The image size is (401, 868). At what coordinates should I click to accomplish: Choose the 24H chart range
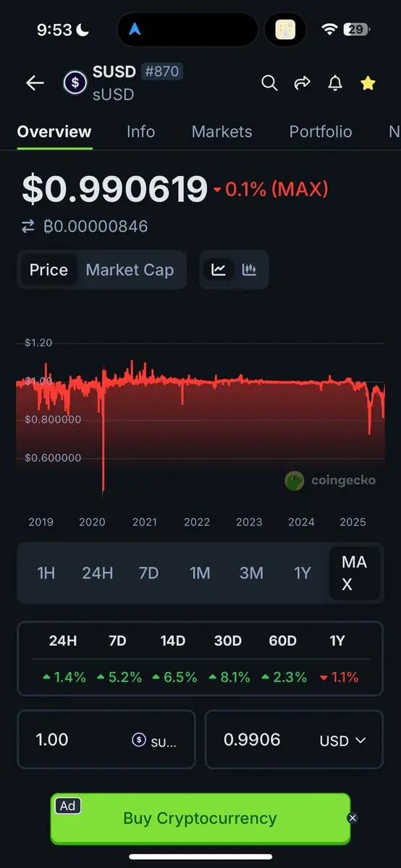pos(98,573)
